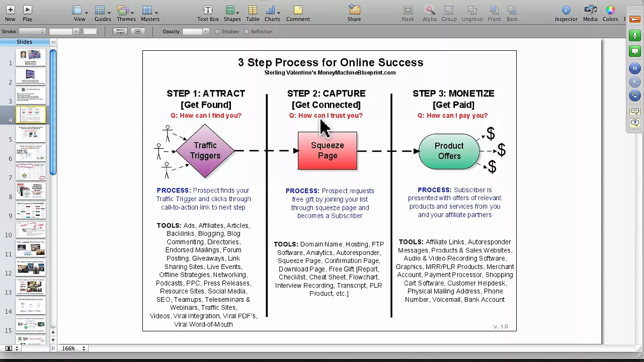644x362 pixels.
Task: Click 'Q: How can I pay you?' text
Action: tap(452, 116)
